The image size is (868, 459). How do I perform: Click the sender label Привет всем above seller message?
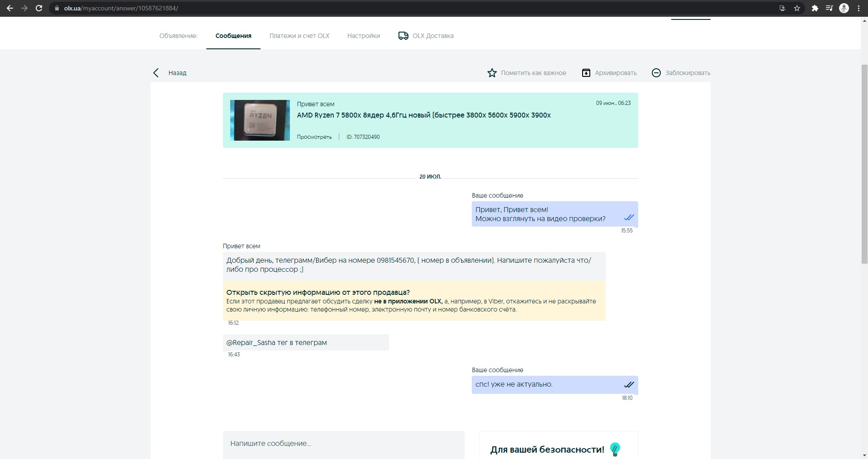(x=242, y=246)
